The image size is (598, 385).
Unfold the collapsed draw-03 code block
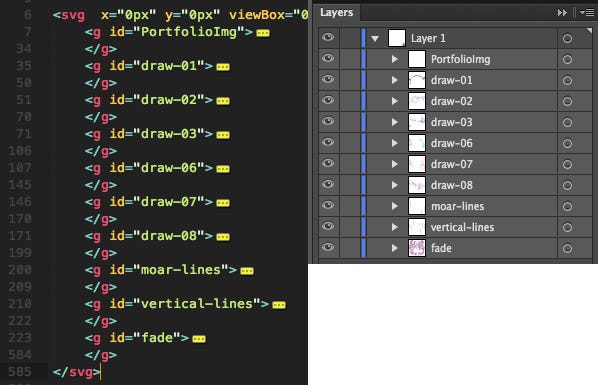pyautogui.click(x=223, y=135)
